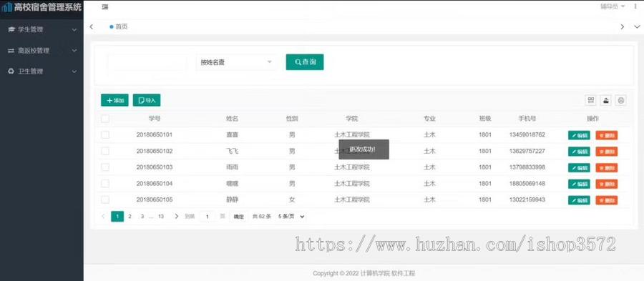Image resolution: width=644 pixels, height=281 pixels.
Task: Go to next page arrow in pagination
Action: [x=177, y=216]
